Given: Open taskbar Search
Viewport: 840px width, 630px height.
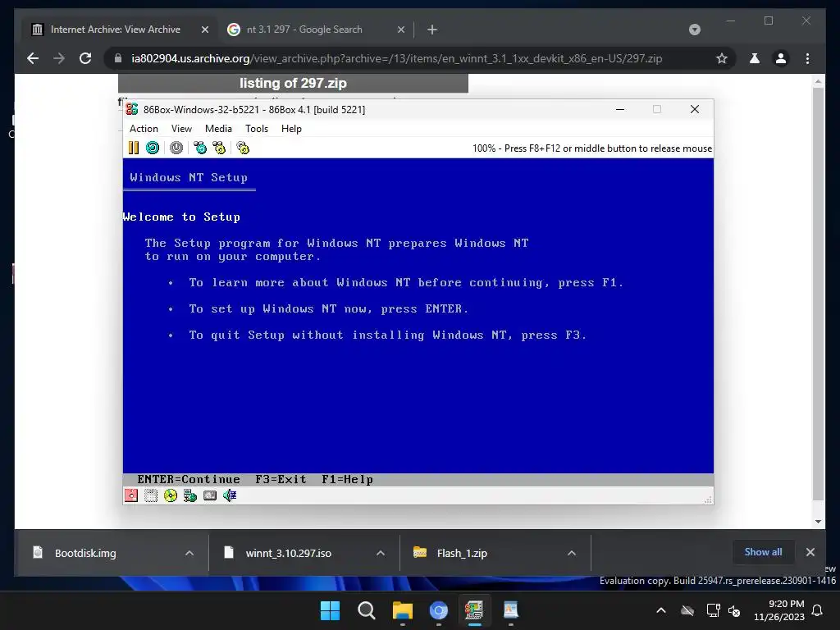Looking at the screenshot, I should coord(367,610).
